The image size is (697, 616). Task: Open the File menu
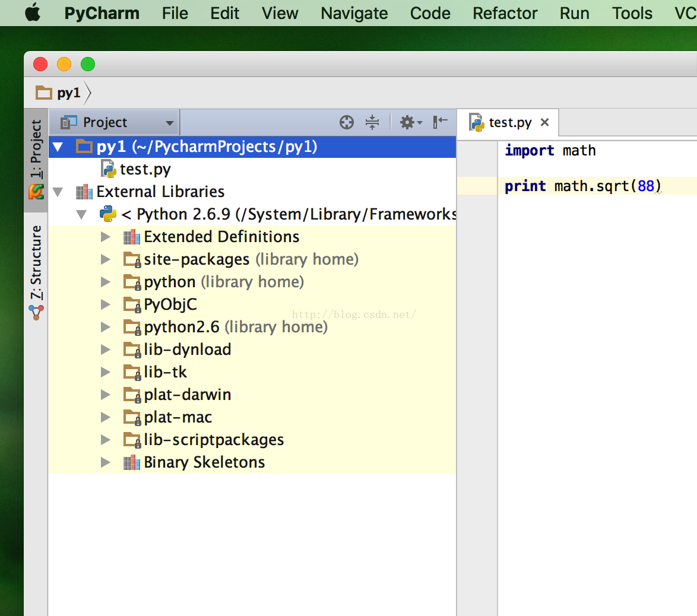tap(175, 13)
